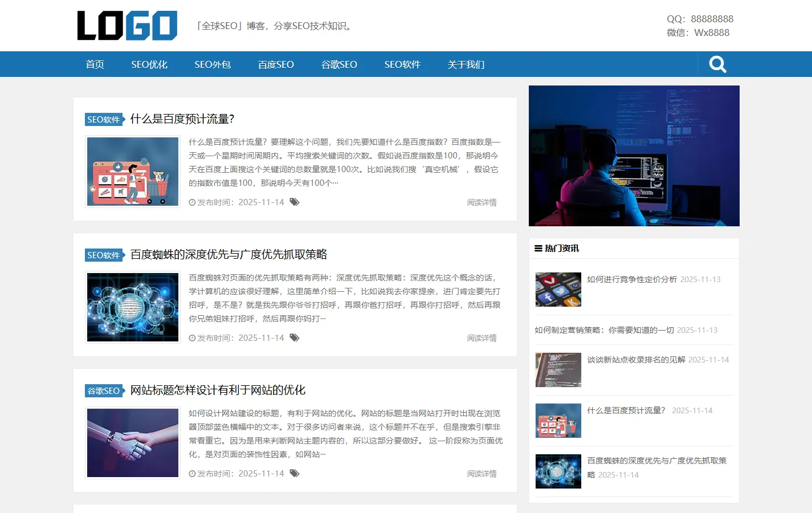This screenshot has height=513, width=812.
Task: Click 阅读详情 for 网站标题 article
Action: (x=482, y=474)
